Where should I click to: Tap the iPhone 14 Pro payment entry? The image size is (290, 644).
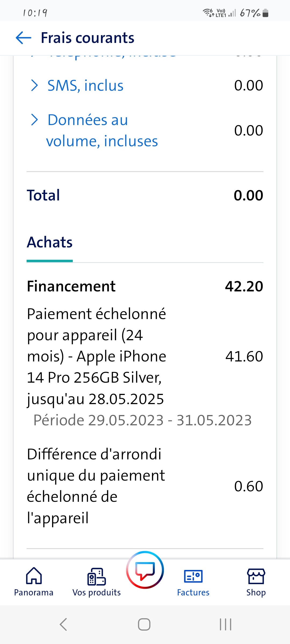(x=97, y=356)
